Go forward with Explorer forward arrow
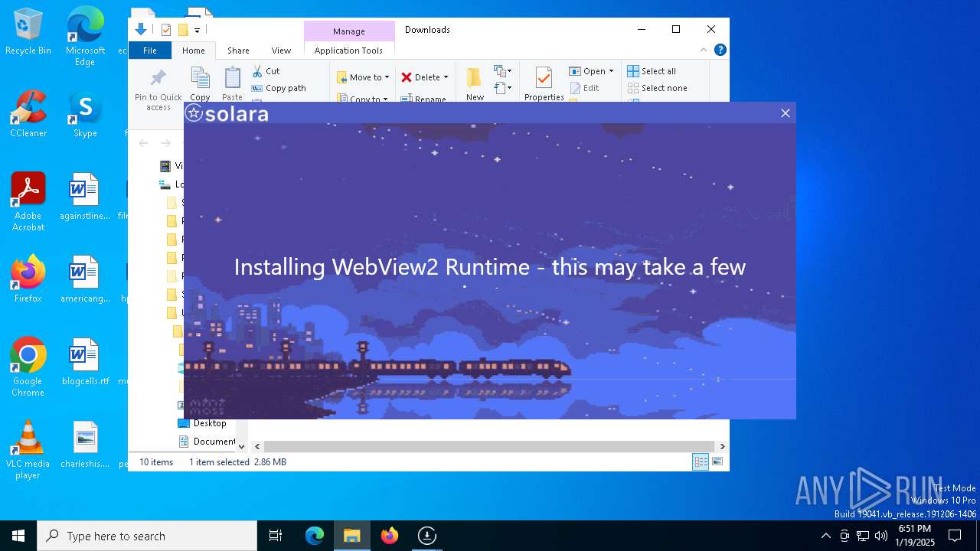Viewport: 980px width, 551px height. (x=165, y=142)
